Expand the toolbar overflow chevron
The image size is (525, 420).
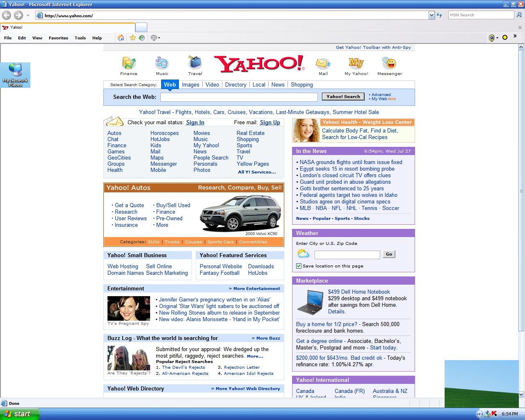pos(515,37)
